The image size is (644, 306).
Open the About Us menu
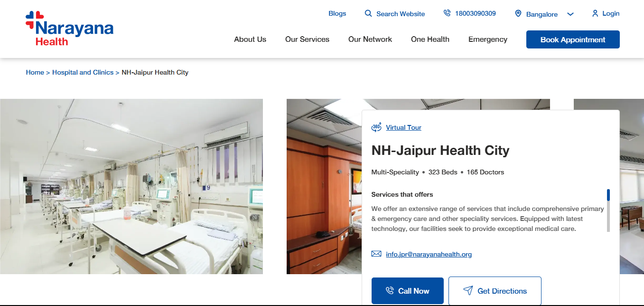(x=250, y=39)
